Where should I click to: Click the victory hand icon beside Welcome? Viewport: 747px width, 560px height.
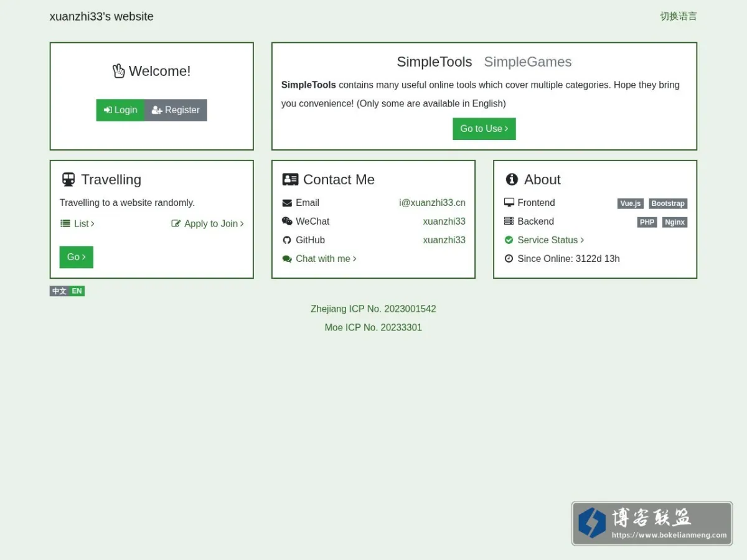tap(119, 71)
